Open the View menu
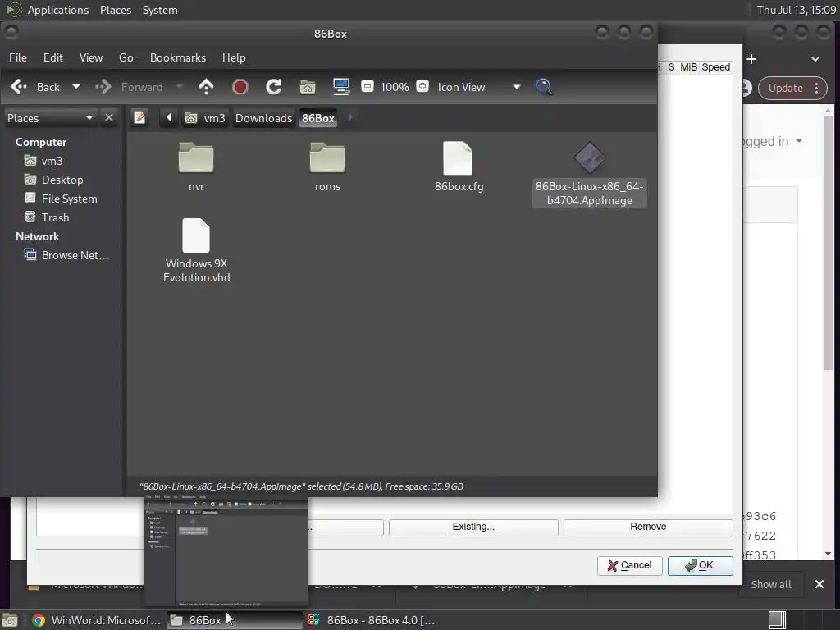 91,57
